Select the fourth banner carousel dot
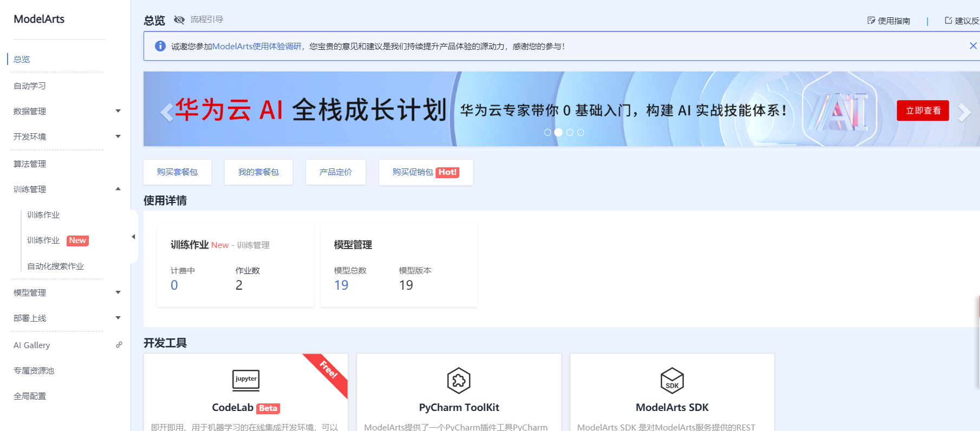The image size is (980, 431). (581, 132)
